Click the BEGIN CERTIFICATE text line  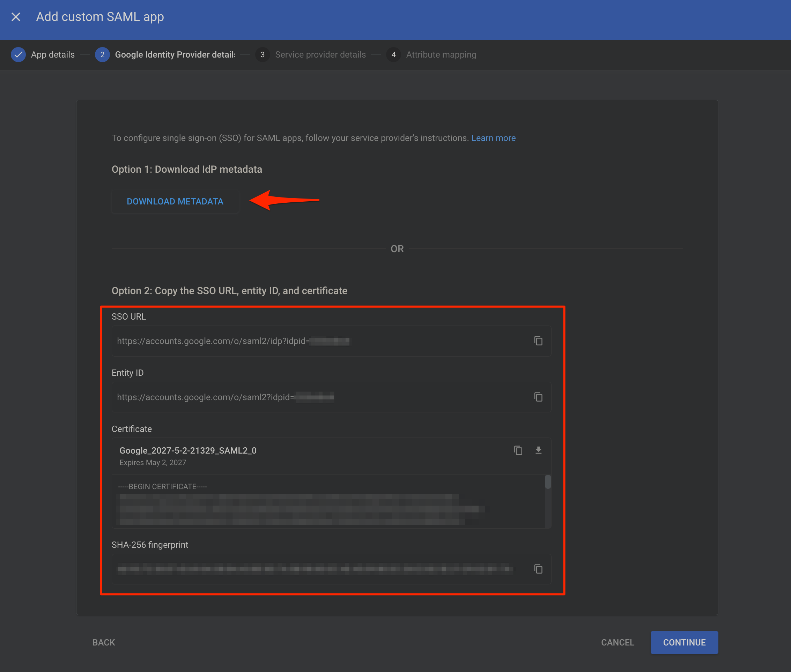click(x=162, y=486)
